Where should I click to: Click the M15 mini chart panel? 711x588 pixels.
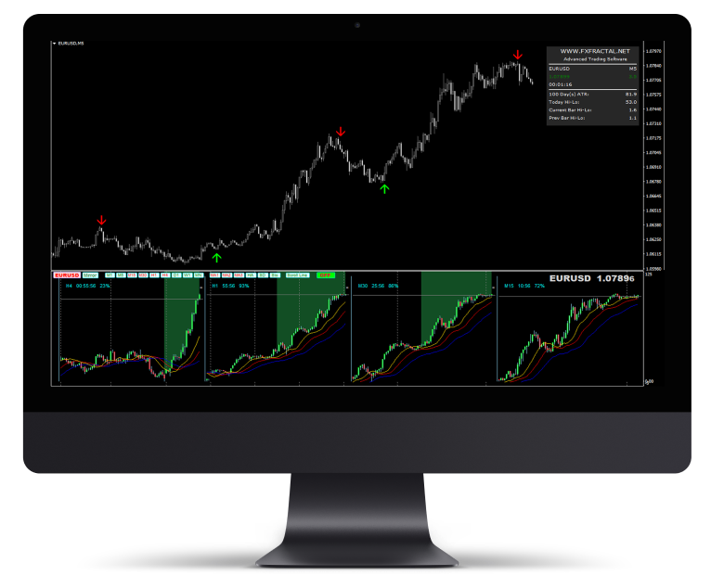coord(569,334)
